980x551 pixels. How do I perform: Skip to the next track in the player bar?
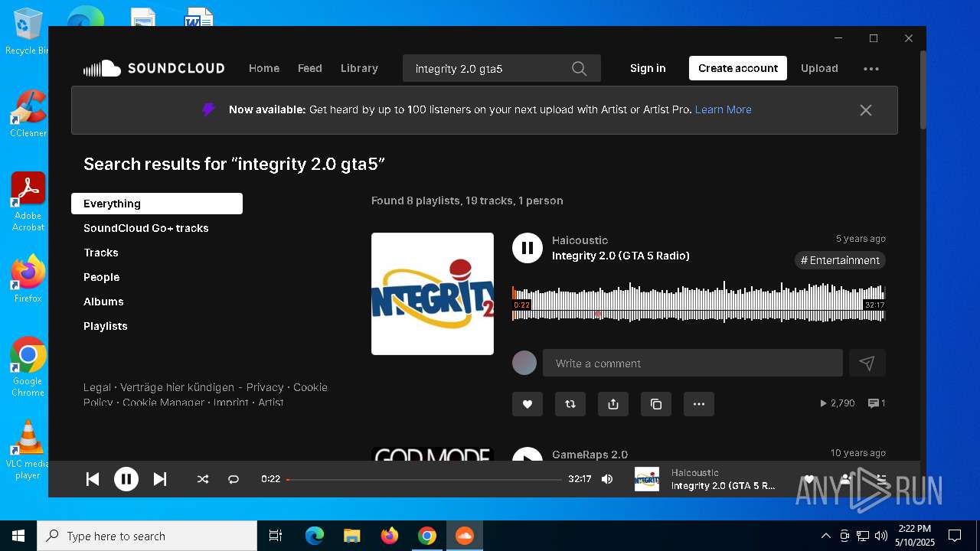[x=160, y=479]
